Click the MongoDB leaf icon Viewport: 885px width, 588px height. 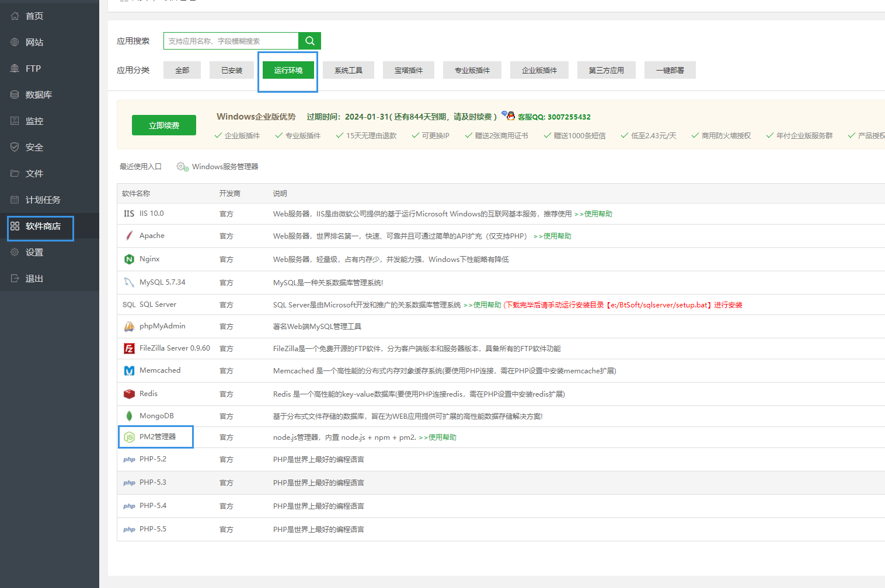pyautogui.click(x=129, y=416)
